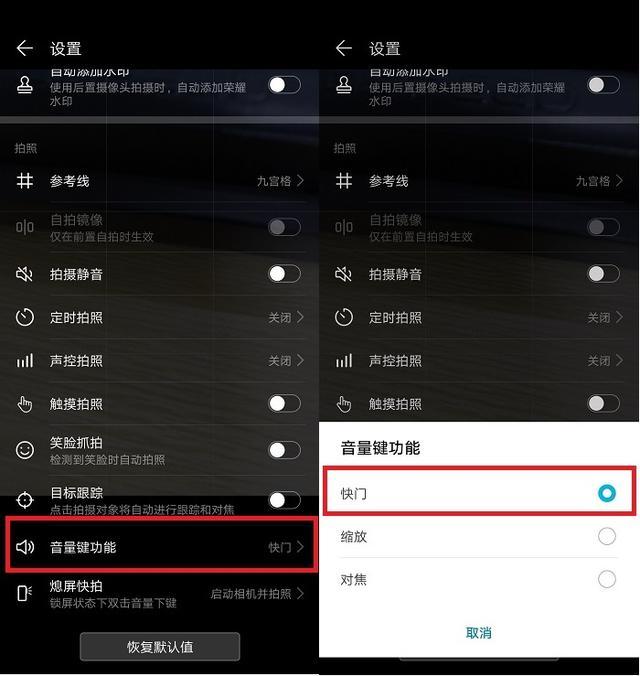Open 声控拍照 setting on left screen

point(160,360)
